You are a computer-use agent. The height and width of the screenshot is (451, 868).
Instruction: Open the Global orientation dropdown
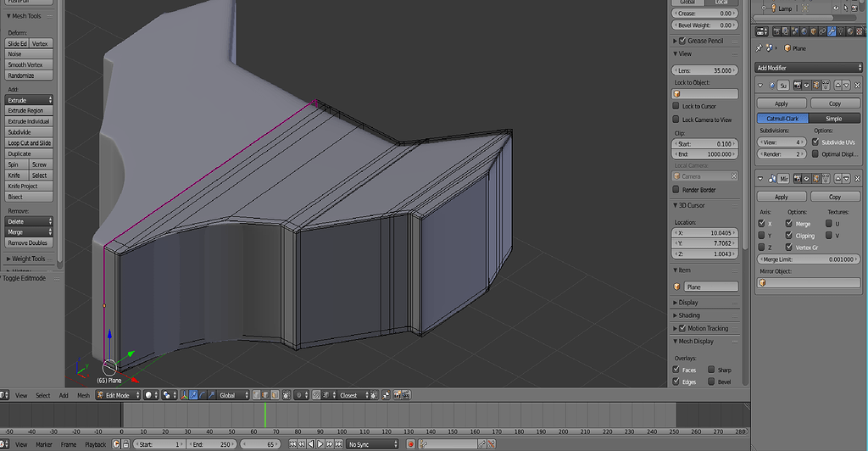pyautogui.click(x=234, y=395)
